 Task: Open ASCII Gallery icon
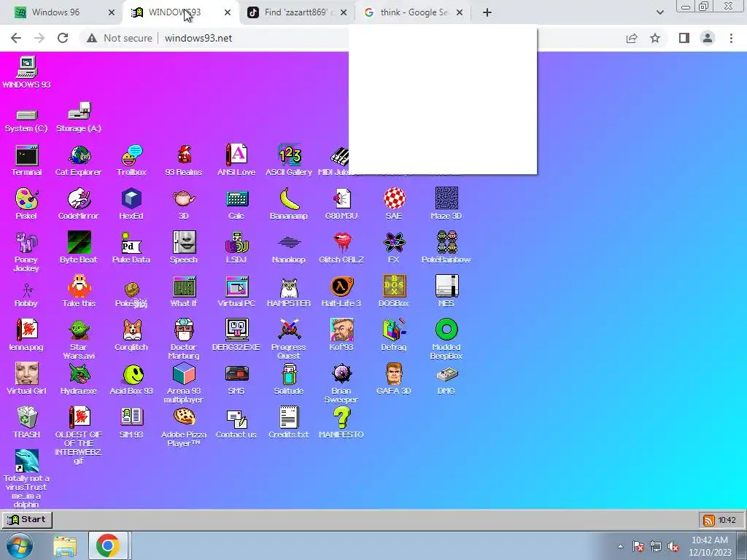tap(289, 160)
